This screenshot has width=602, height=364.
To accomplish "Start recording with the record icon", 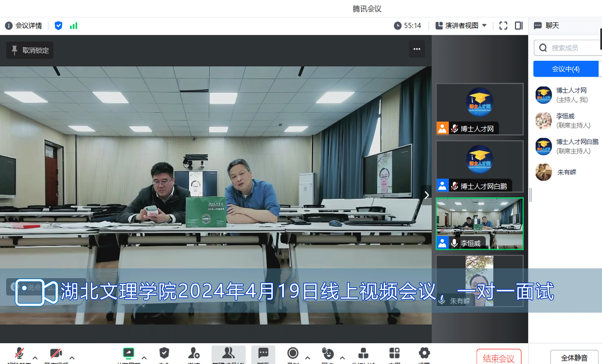I will click(x=293, y=353).
